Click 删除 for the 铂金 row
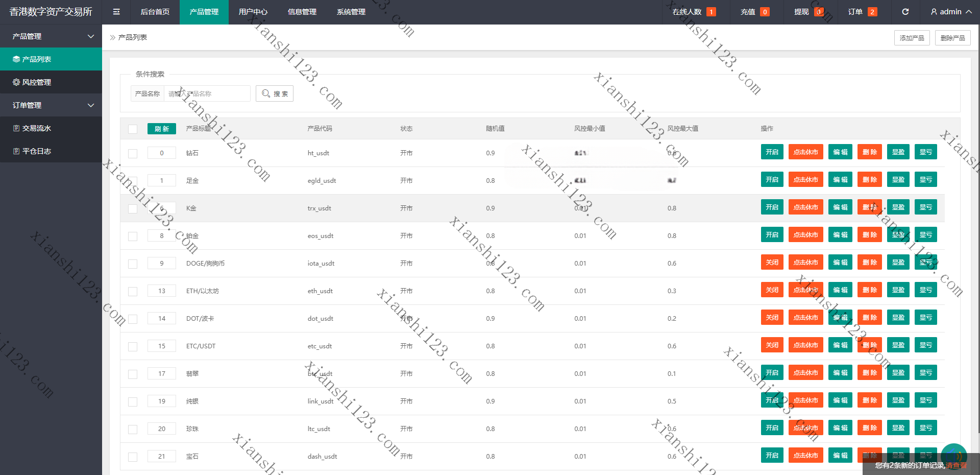This screenshot has height=475, width=980. [x=870, y=235]
